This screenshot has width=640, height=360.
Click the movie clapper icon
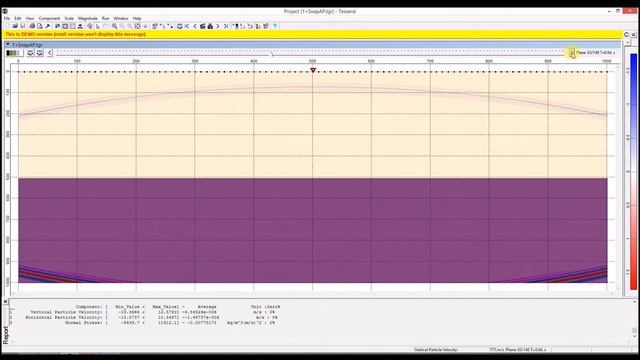pos(202,26)
